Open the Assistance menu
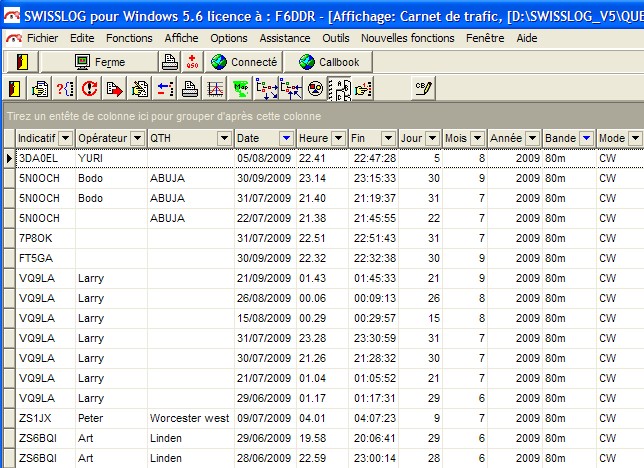The height and width of the screenshot is (468, 644). 285,38
